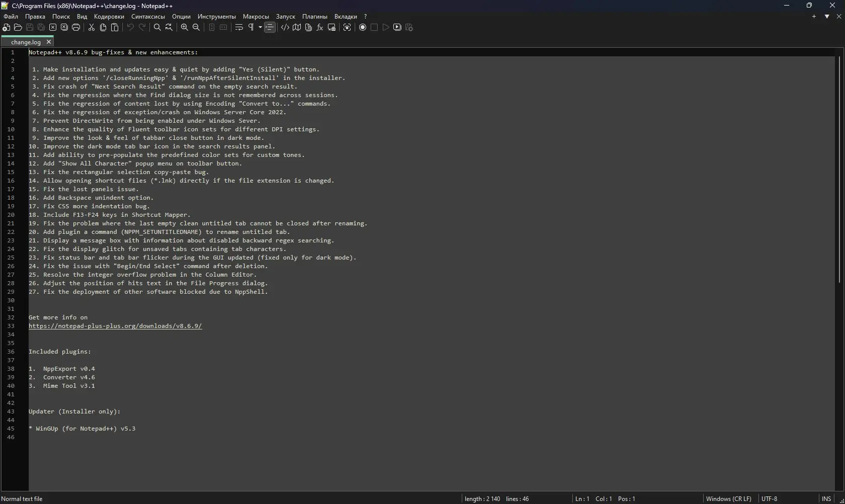The image size is (845, 504).
Task: Open the Инструменты menu
Action: pyautogui.click(x=217, y=17)
